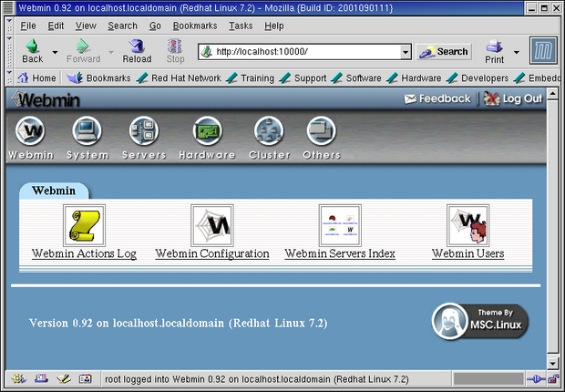Open the Webmin Configuration icon
The height and width of the screenshot is (392, 565).
(x=211, y=225)
